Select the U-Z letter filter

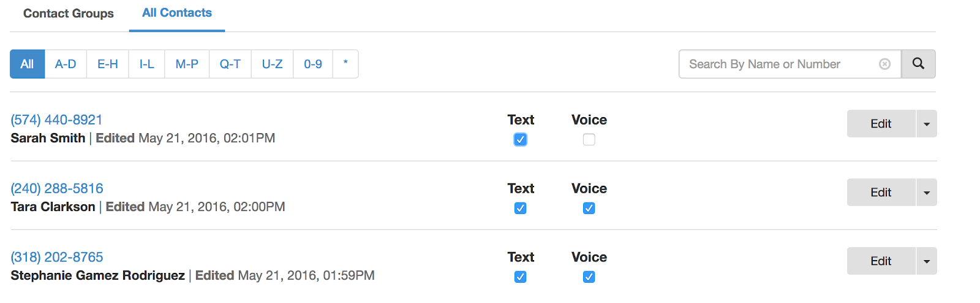click(272, 64)
